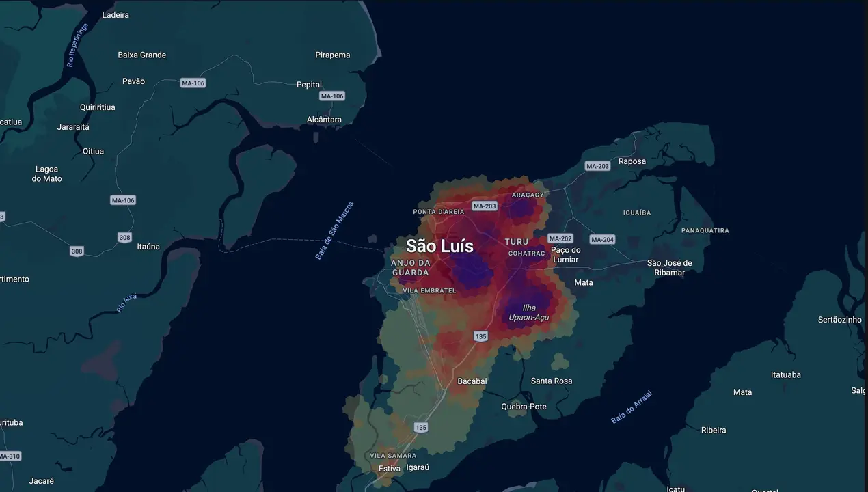Screen dimensions: 868x492
Task: Click the TURU neighborhood label
Action: tap(517, 242)
